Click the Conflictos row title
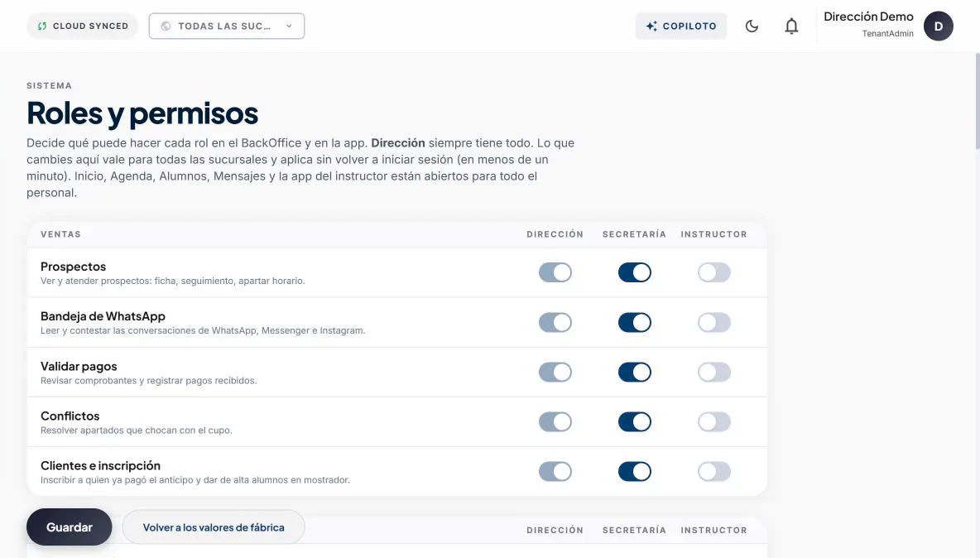 (70, 416)
